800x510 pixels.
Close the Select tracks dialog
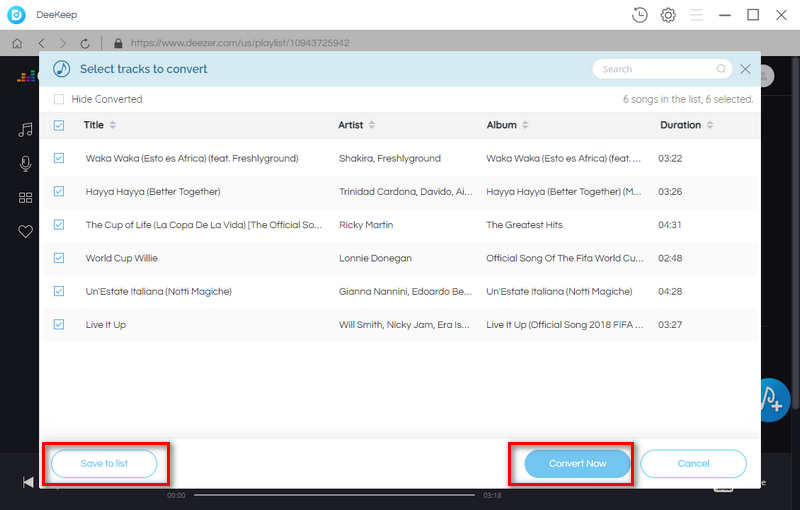[745, 69]
